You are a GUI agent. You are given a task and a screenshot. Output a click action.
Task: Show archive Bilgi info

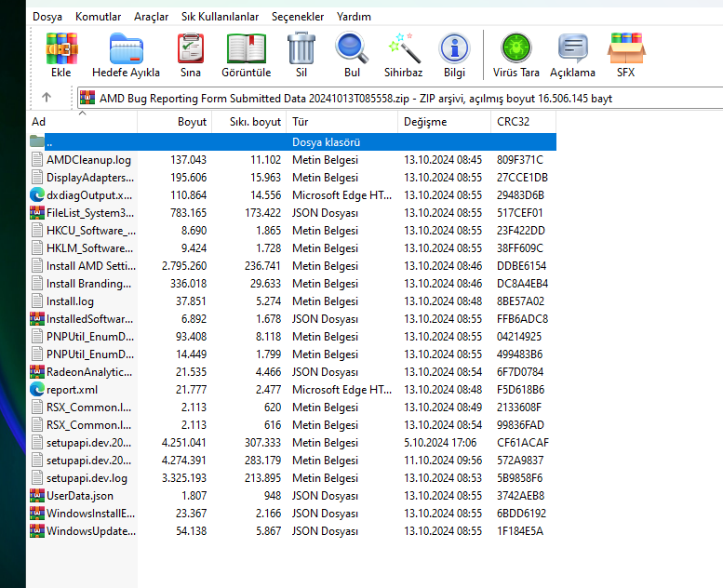454,48
